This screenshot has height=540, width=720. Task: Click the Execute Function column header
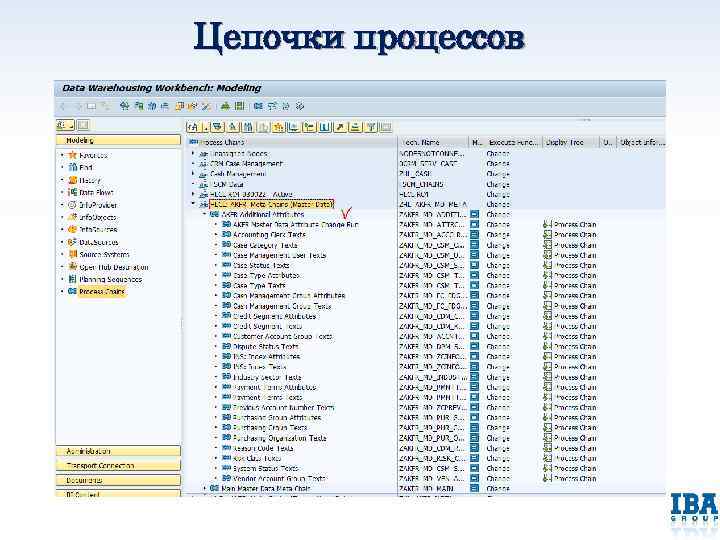point(513,142)
